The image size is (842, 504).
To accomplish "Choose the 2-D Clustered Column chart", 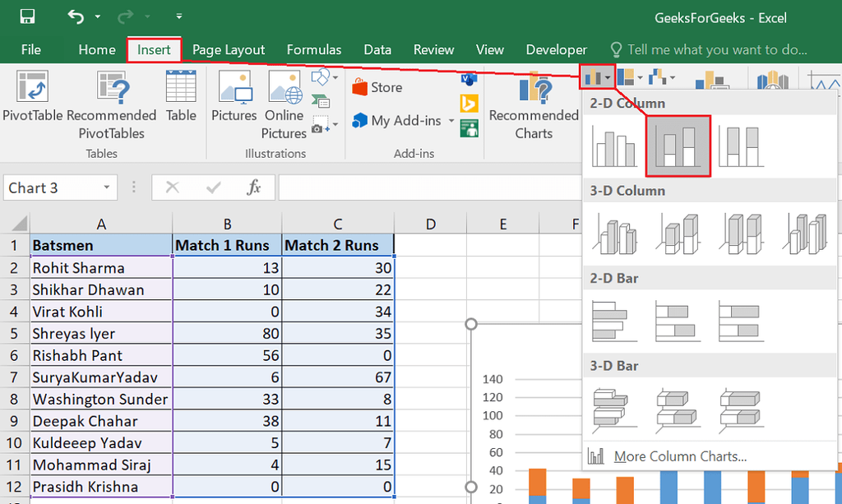I will [x=615, y=146].
